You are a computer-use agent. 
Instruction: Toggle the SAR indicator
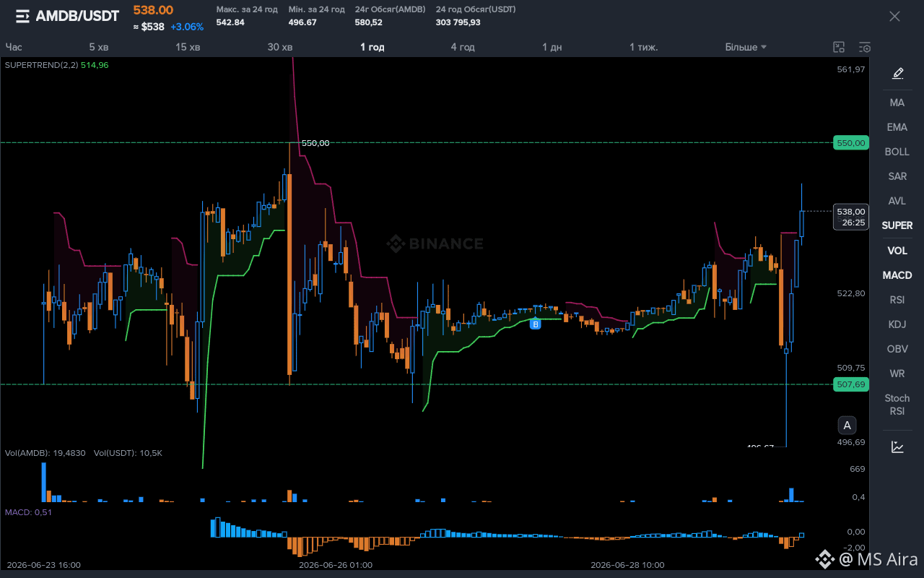(x=897, y=176)
